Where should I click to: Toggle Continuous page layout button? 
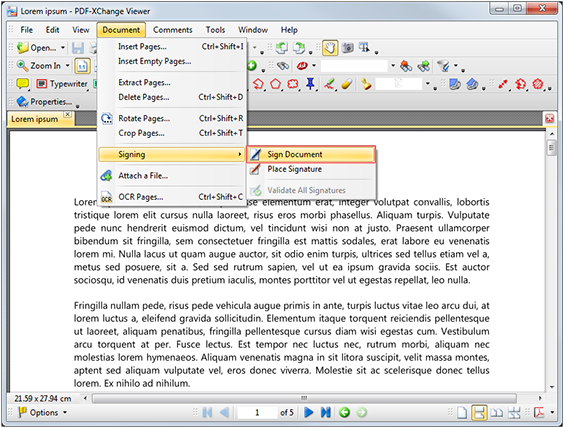[x=479, y=413]
